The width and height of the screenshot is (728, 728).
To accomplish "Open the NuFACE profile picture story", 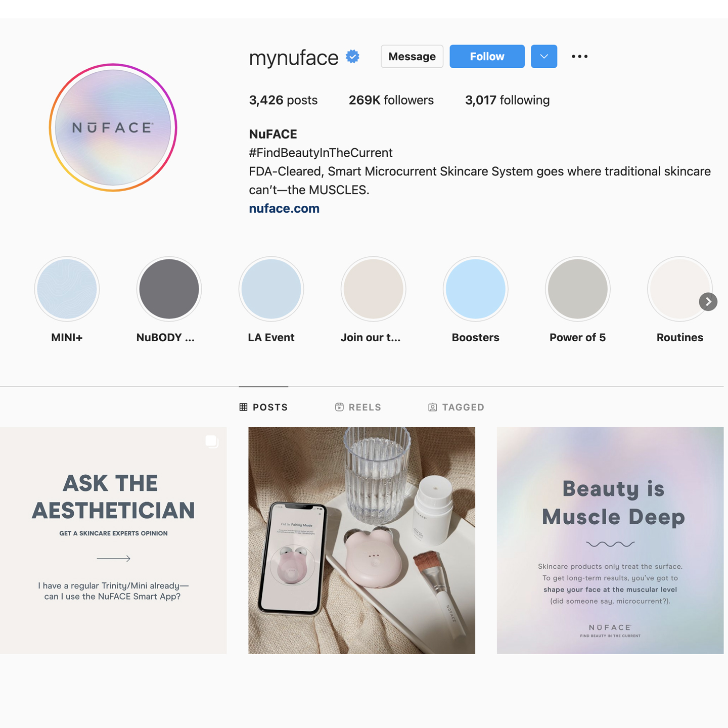I will tap(113, 127).
